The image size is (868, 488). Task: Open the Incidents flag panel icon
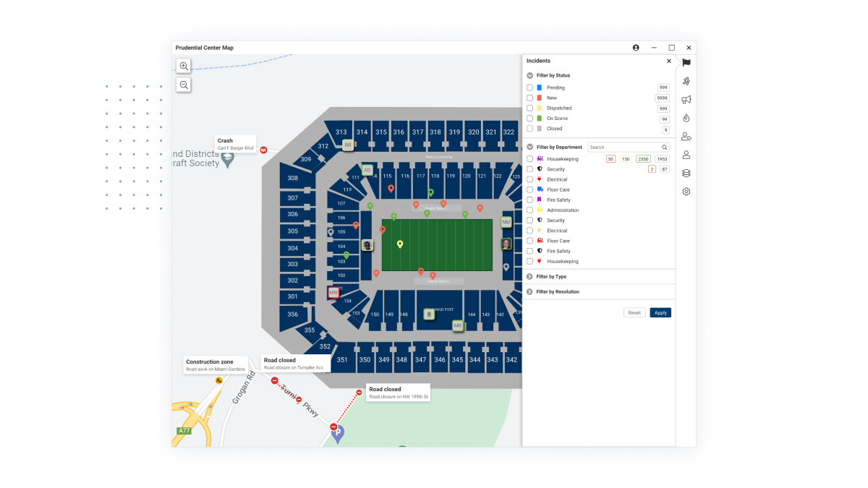pos(686,62)
